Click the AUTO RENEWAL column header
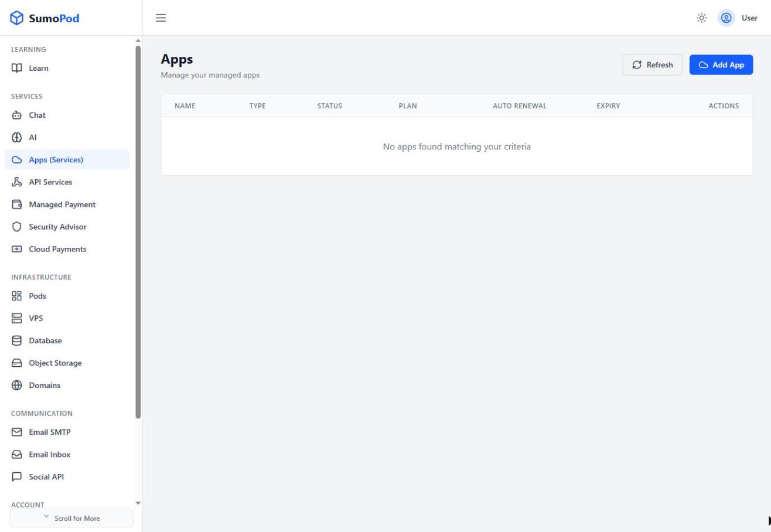 click(520, 106)
